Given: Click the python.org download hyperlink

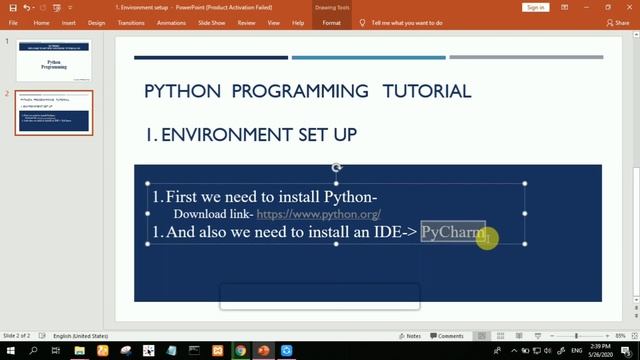Looking at the screenshot, I should (318, 214).
